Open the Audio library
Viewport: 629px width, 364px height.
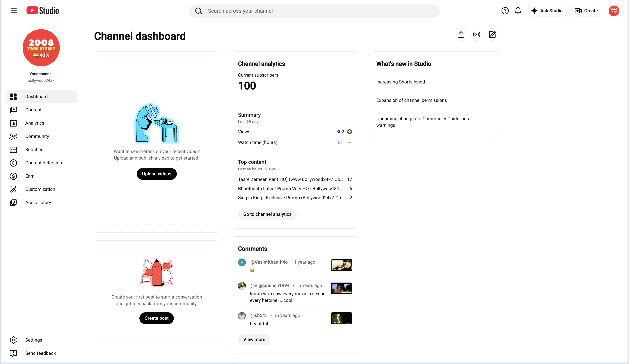[41, 202]
